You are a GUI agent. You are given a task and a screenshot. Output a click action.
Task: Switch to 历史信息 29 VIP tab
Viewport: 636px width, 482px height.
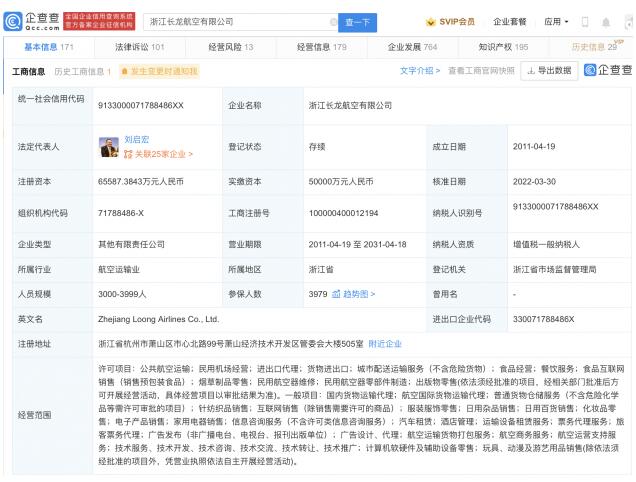click(x=596, y=46)
